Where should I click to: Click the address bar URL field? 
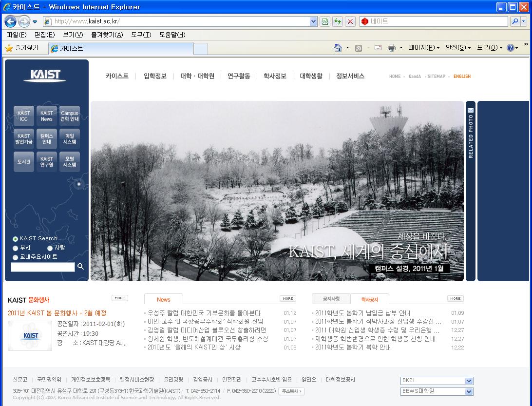[176, 21]
